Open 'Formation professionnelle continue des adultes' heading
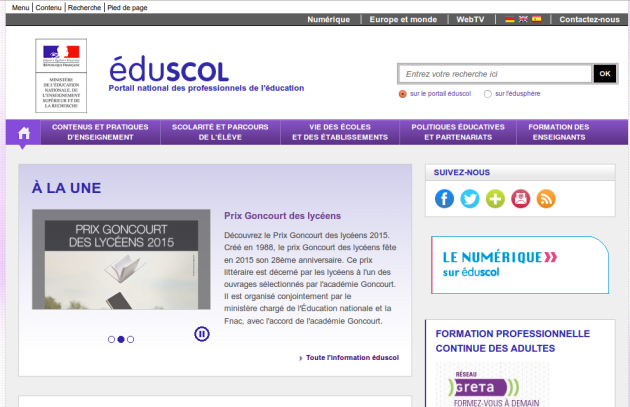Viewport: 630px width, 407px height. pyautogui.click(x=513, y=341)
